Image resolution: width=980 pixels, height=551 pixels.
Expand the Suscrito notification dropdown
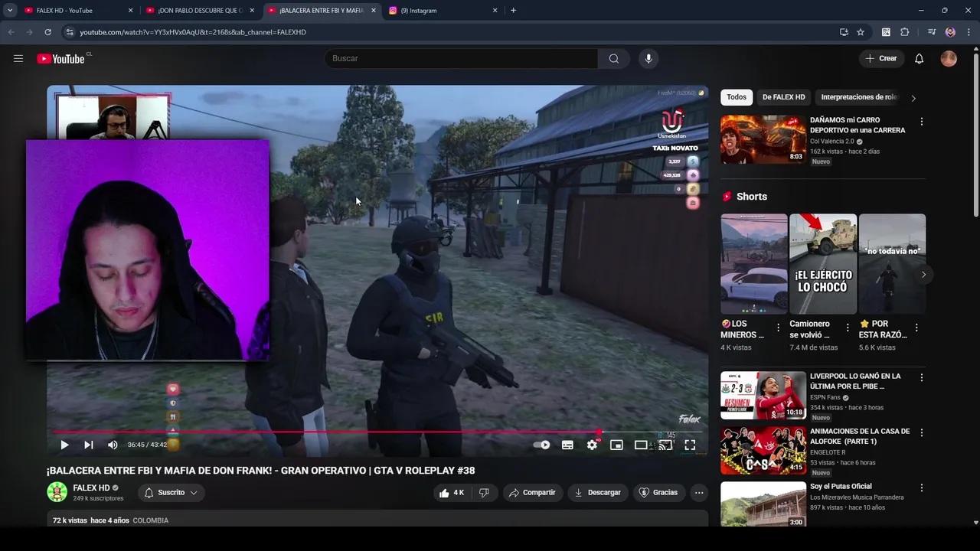click(x=171, y=493)
